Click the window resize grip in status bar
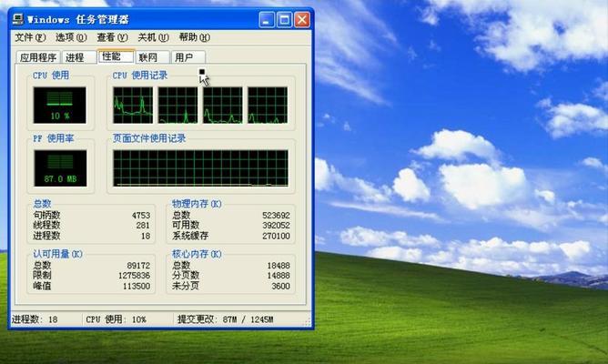The image size is (608, 364). [x=307, y=322]
